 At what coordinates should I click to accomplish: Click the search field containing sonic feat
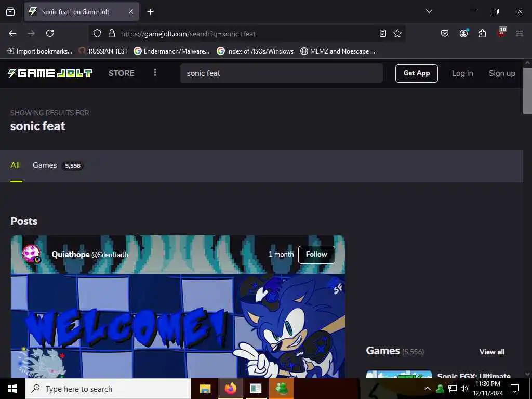tap(282, 73)
